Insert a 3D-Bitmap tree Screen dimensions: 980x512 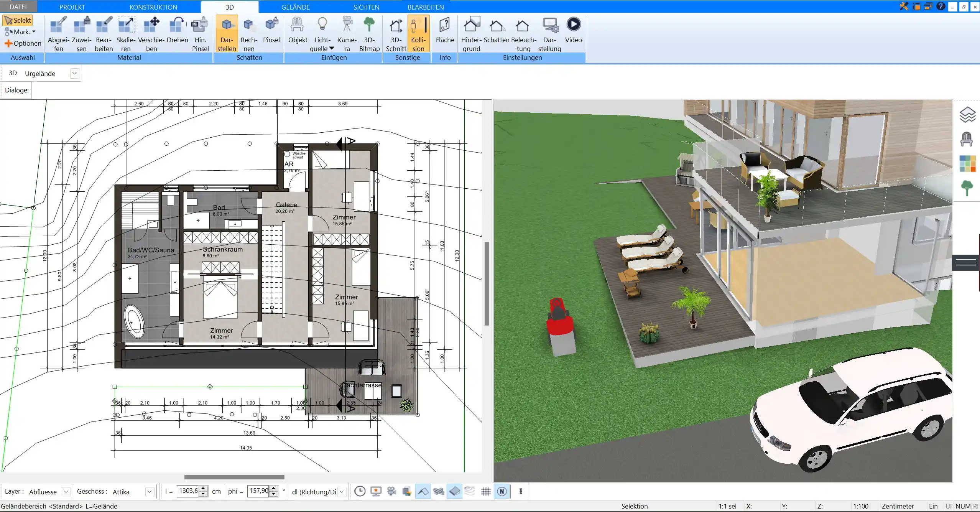click(x=369, y=34)
